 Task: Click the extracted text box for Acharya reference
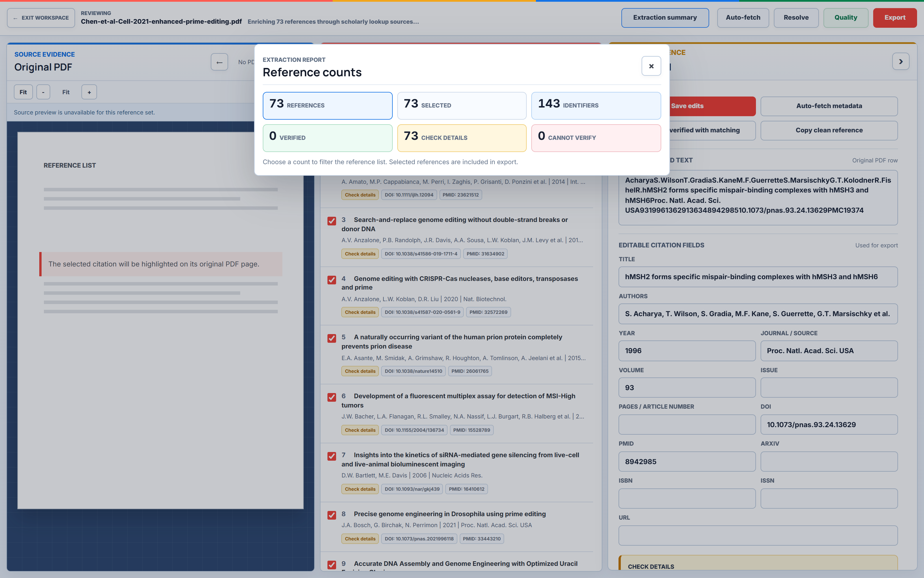click(758, 198)
